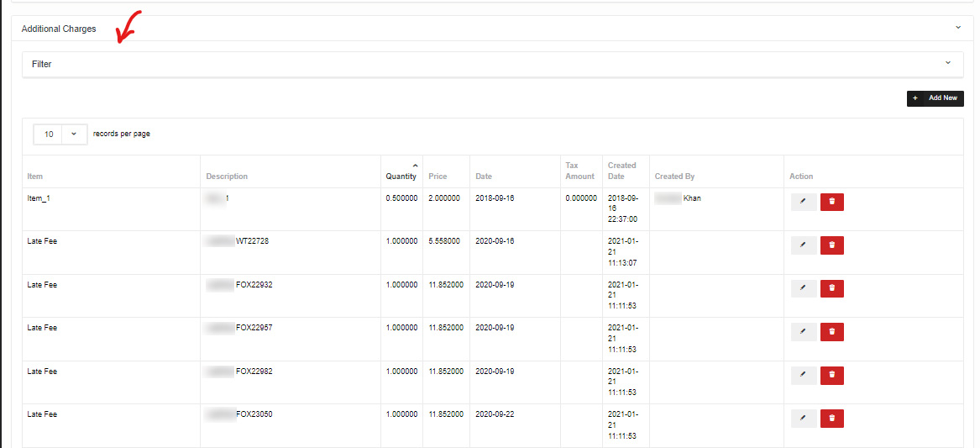The width and height of the screenshot is (980, 448).
Task: Delete the Late Fee FOX23050 row
Action: [x=831, y=419]
